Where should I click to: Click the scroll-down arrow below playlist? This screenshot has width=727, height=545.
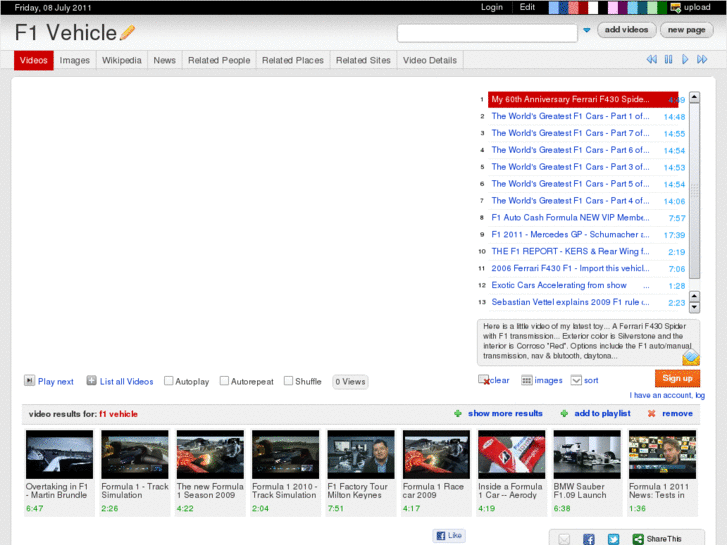694,307
